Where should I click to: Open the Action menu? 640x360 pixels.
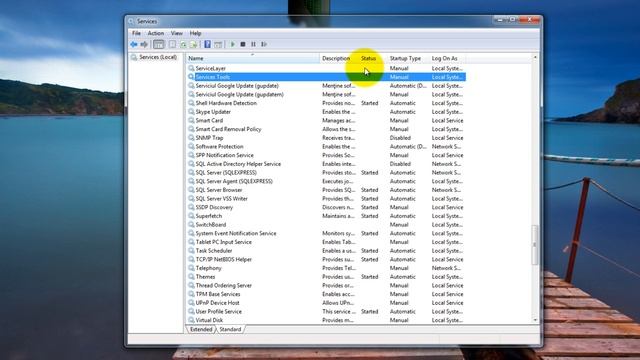coord(156,33)
